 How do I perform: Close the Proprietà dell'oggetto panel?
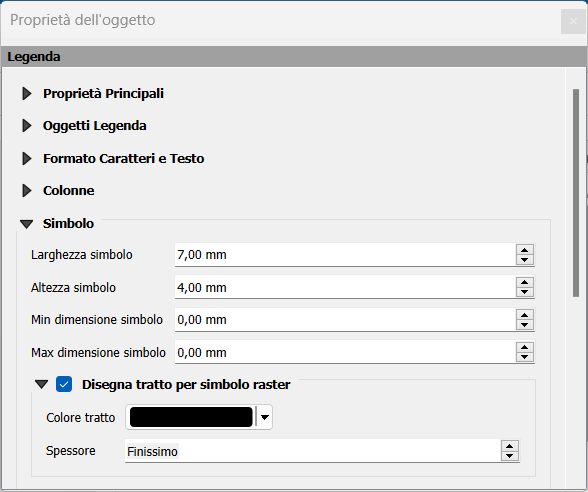click(573, 21)
